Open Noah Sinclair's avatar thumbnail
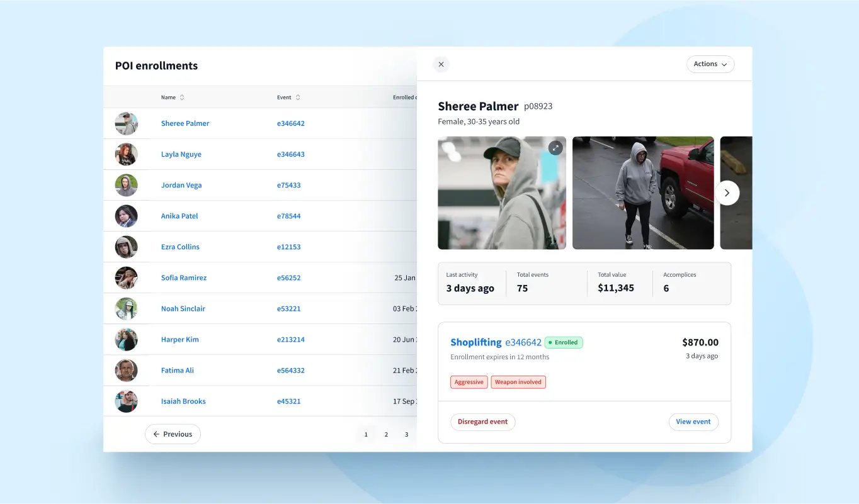 (126, 308)
